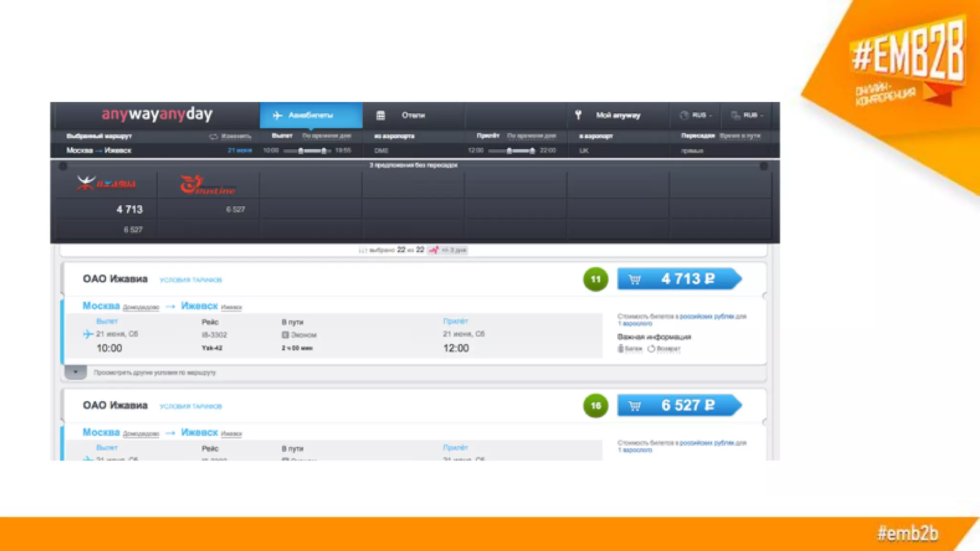Toggle sort by Время в пути
This screenshot has height=551, width=980.
click(740, 136)
